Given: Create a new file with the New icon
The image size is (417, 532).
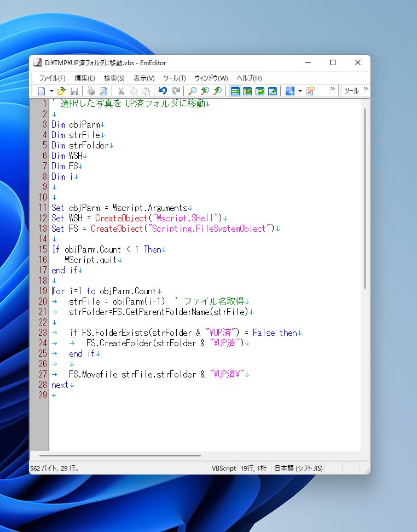Looking at the screenshot, I should tap(42, 91).
